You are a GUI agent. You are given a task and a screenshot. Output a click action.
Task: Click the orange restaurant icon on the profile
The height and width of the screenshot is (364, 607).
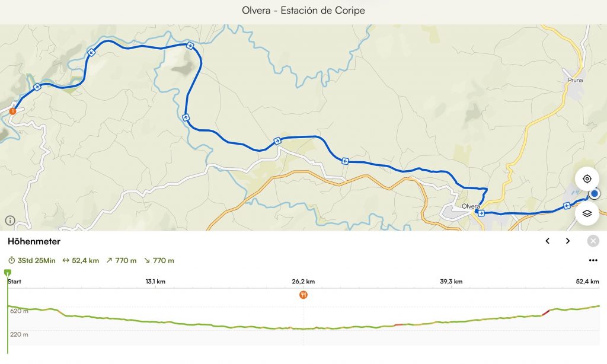(303, 295)
